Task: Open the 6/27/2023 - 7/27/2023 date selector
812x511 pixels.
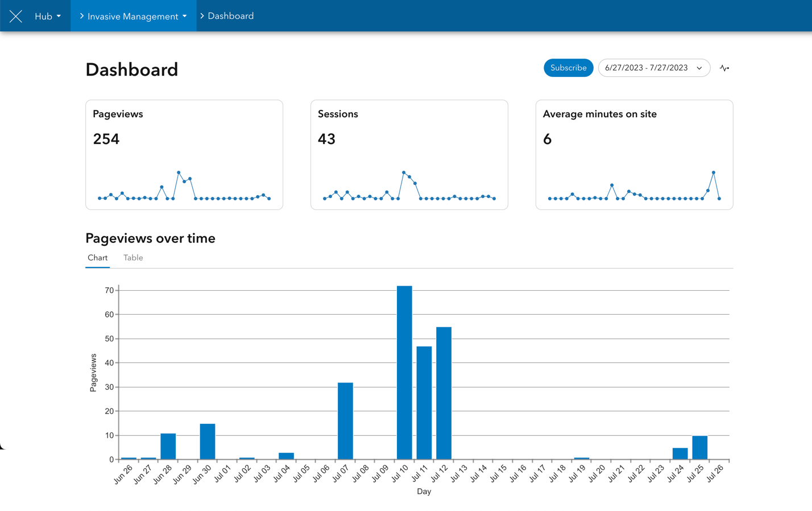Action: point(654,68)
